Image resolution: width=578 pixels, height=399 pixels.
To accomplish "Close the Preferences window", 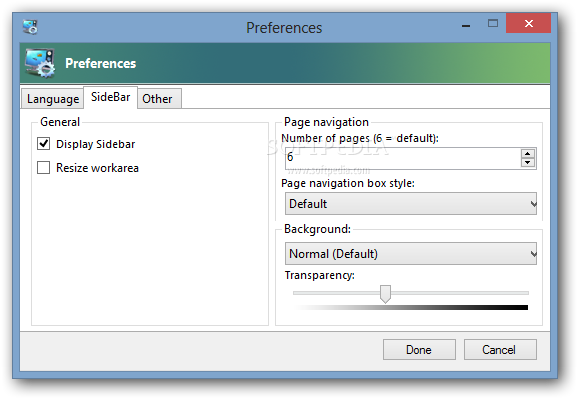I will click(x=529, y=24).
